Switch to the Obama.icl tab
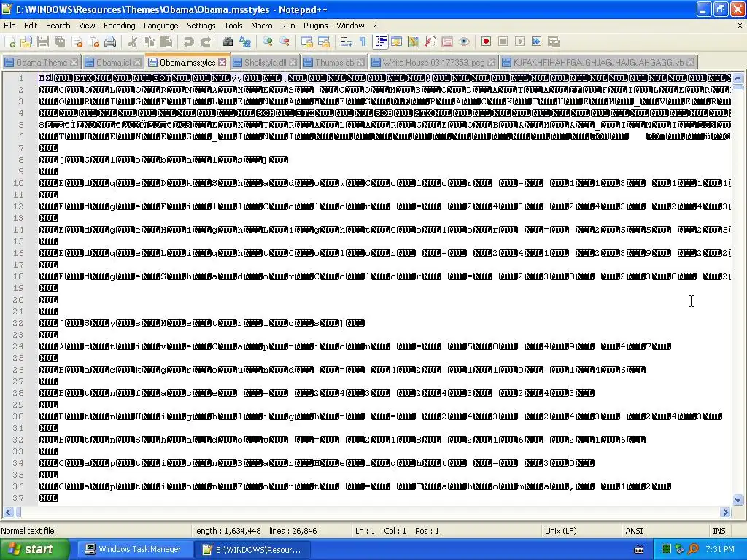This screenshot has width=747, height=560. pyautogui.click(x=113, y=63)
